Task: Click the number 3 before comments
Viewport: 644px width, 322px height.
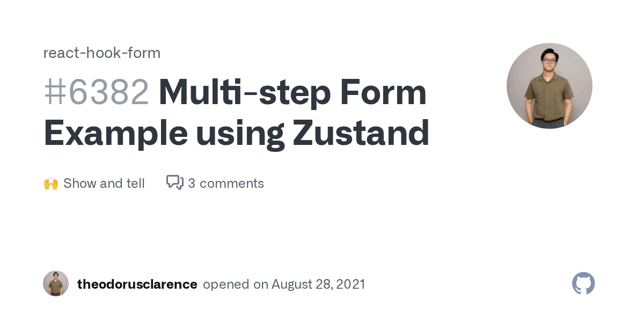Action: coord(192,184)
